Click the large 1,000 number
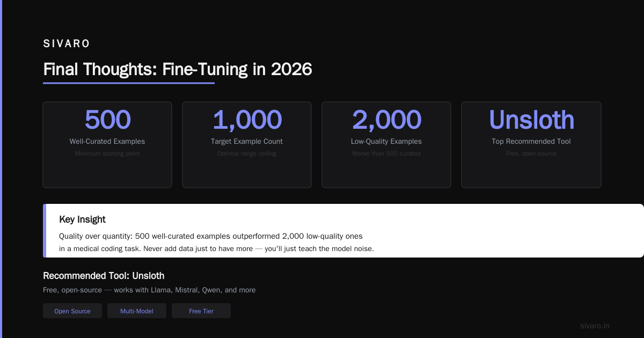Viewport: 644px width, 338px height. click(x=247, y=120)
